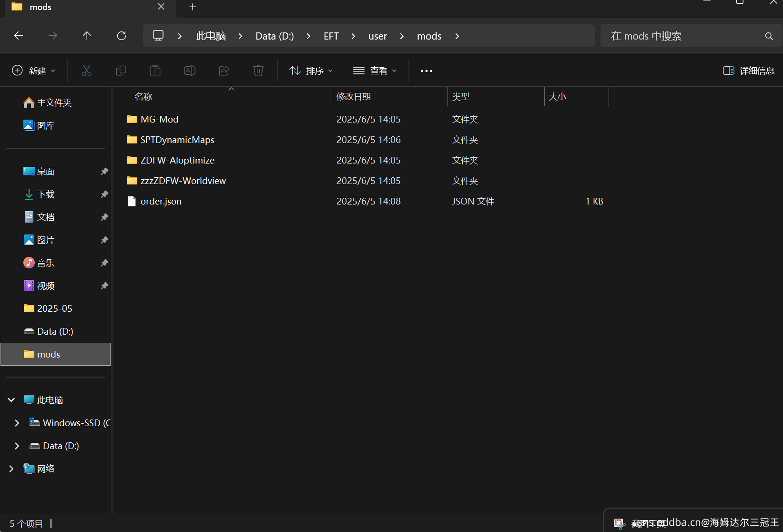
Task: Expand the Windows-SSD drive node
Action: pyautogui.click(x=17, y=423)
